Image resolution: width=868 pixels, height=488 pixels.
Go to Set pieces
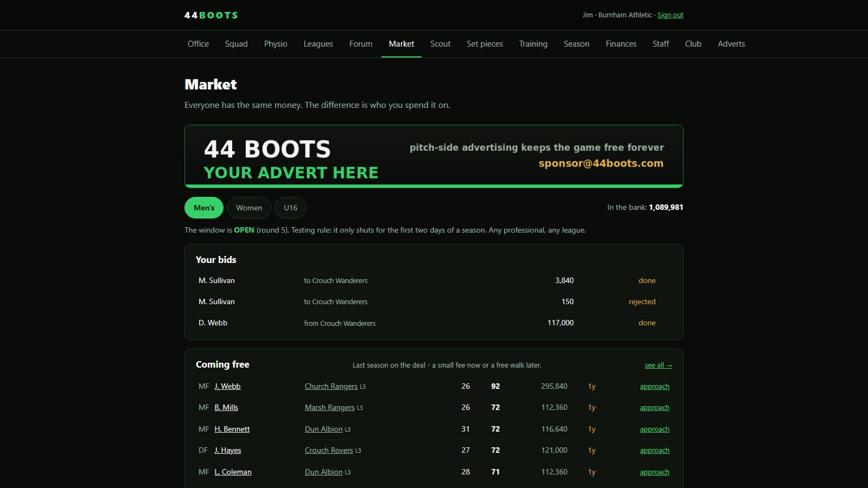484,44
